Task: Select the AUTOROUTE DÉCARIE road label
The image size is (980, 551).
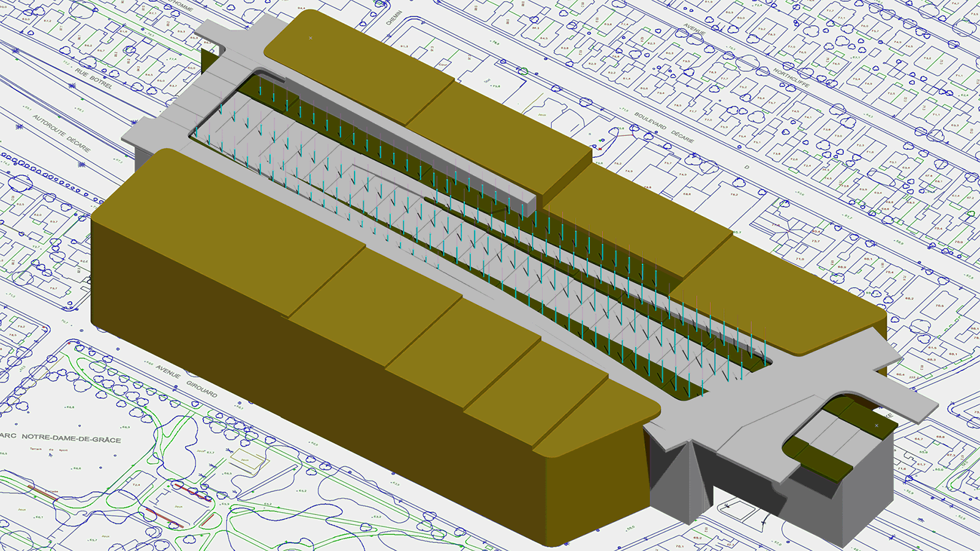Action: (x=61, y=133)
